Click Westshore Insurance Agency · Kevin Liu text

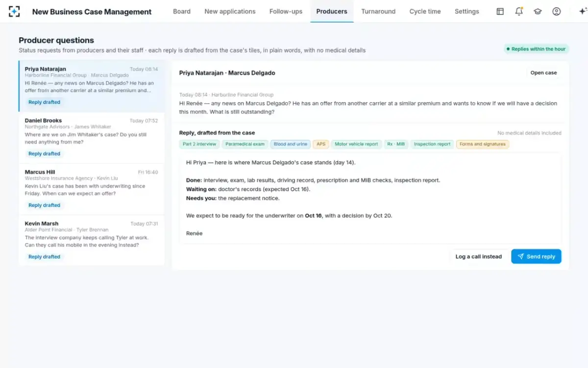tap(71, 179)
